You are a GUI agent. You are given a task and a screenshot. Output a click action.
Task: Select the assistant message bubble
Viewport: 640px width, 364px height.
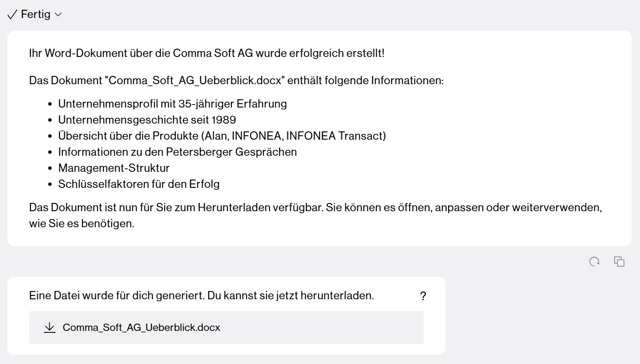pyautogui.click(x=320, y=139)
